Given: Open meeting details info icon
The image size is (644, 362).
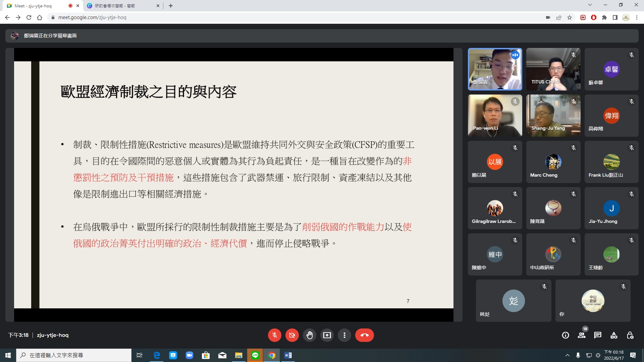Looking at the screenshot, I should tap(566, 335).
